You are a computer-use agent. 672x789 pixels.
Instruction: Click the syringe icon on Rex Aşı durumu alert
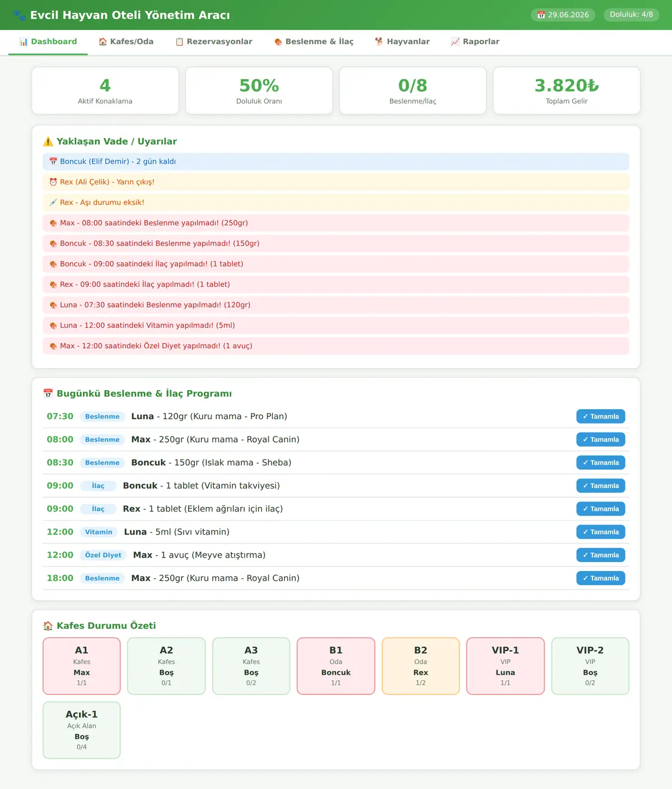point(53,202)
